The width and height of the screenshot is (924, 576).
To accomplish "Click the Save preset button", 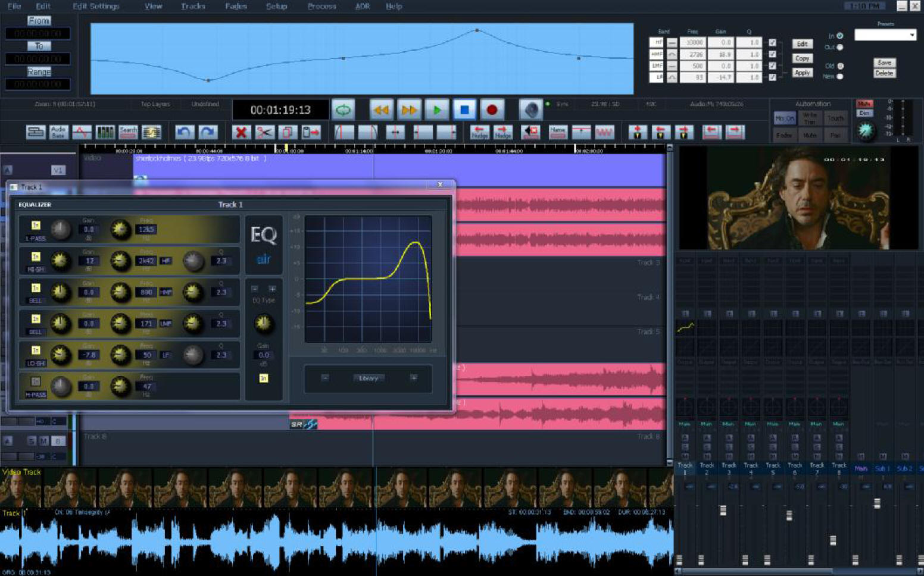I will [x=884, y=62].
